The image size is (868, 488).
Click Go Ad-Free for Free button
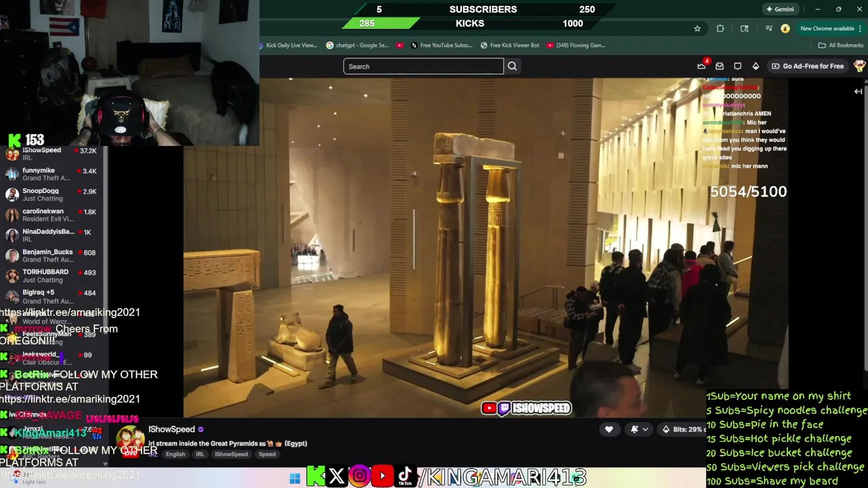pyautogui.click(x=808, y=66)
